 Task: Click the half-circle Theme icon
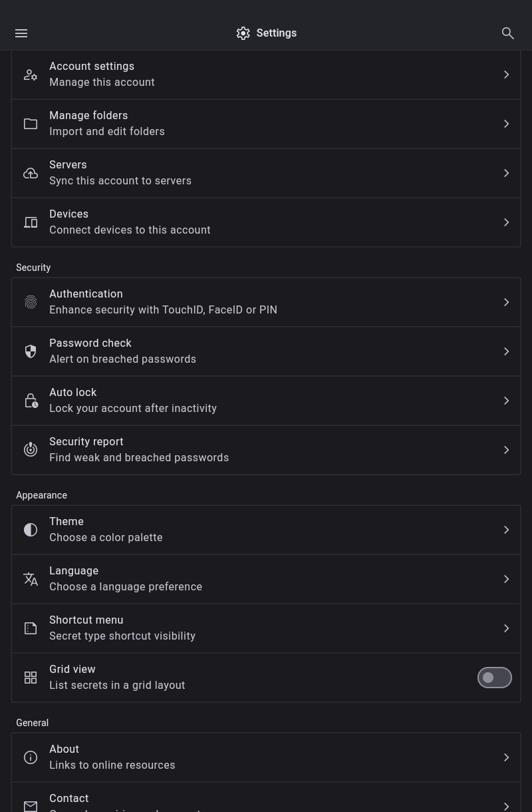[x=31, y=530]
